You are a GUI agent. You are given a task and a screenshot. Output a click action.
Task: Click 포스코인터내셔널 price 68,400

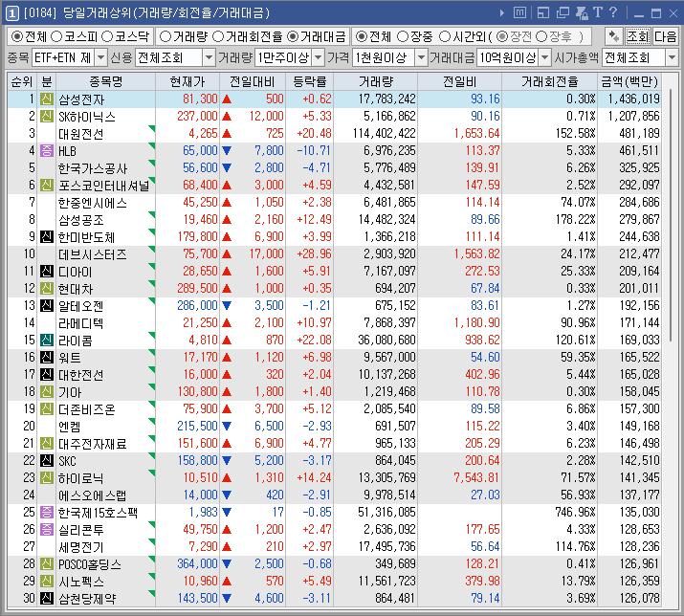(200, 185)
